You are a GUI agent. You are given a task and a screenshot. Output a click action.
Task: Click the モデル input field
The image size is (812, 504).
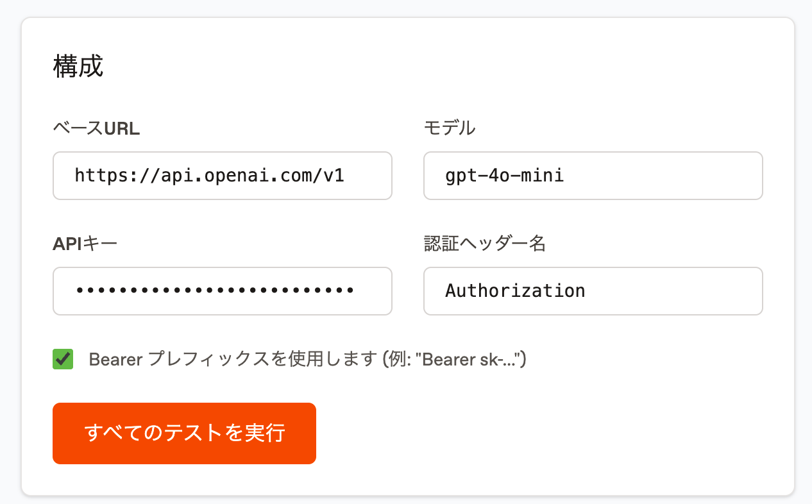point(593,176)
